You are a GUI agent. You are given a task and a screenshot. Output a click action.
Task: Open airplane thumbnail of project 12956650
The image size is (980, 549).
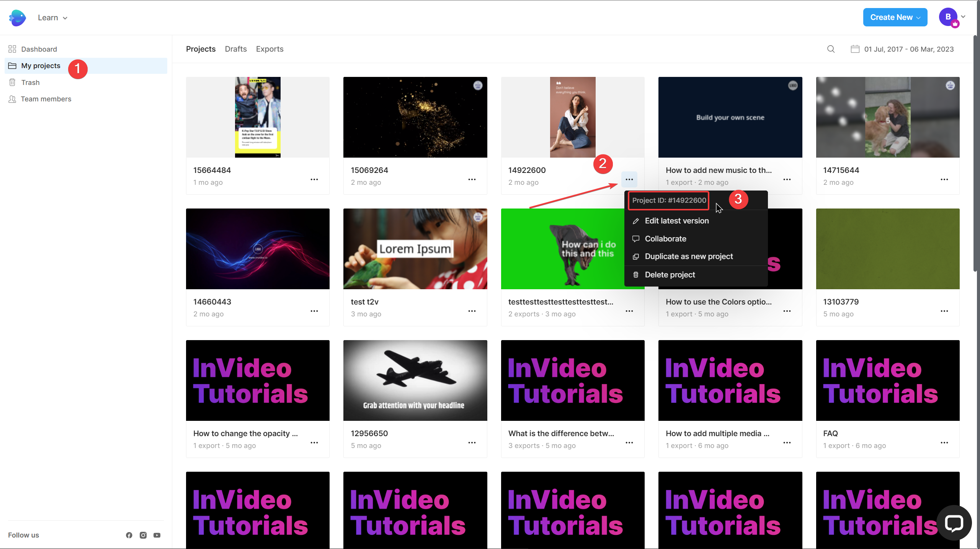415,380
